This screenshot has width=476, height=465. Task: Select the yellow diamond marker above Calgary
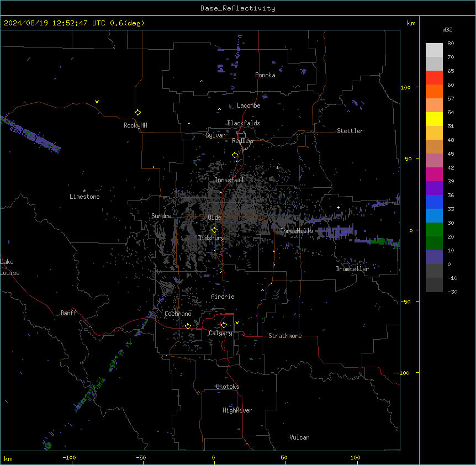point(224,325)
